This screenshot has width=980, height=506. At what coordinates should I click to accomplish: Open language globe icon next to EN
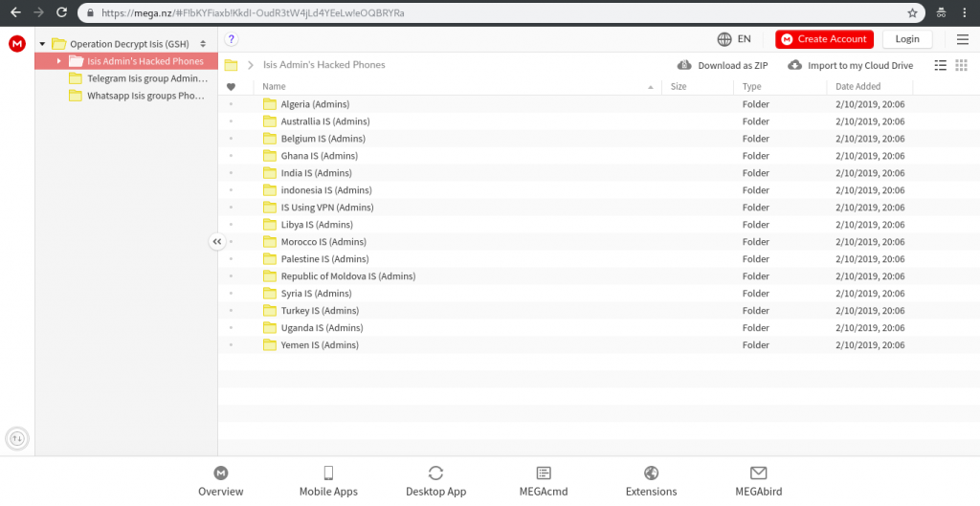pos(724,39)
